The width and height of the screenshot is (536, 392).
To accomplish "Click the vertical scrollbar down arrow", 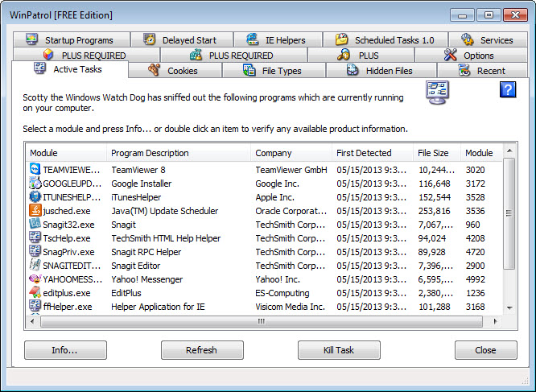I will point(509,307).
